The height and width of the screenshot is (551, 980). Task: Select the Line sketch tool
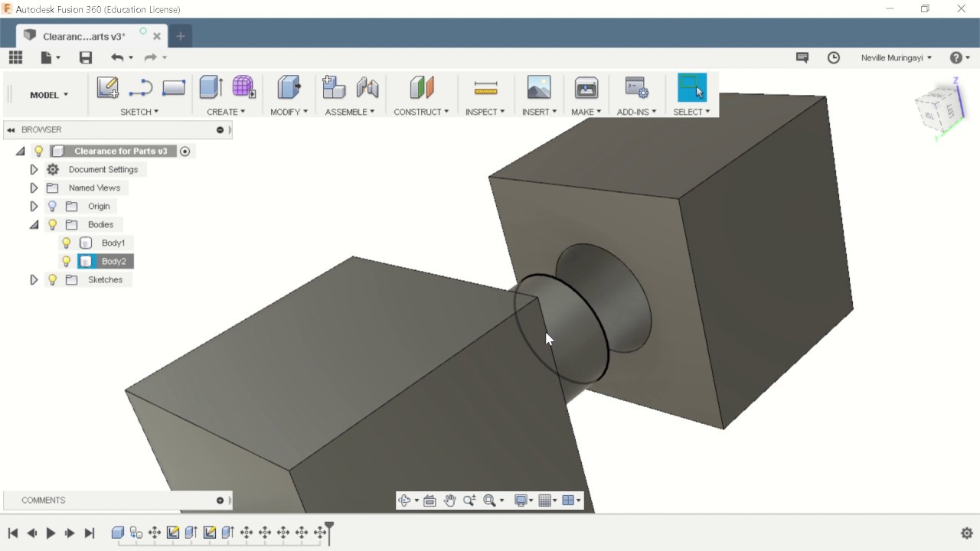141,88
